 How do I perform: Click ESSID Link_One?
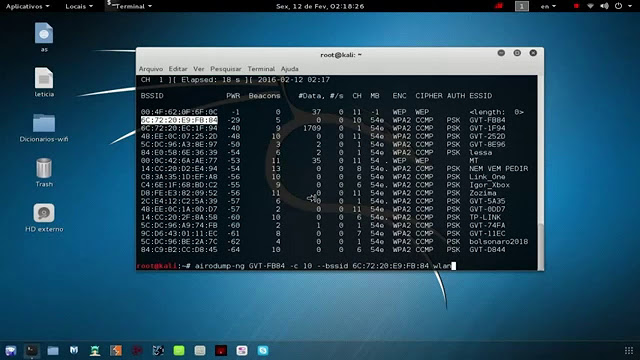[487, 177]
